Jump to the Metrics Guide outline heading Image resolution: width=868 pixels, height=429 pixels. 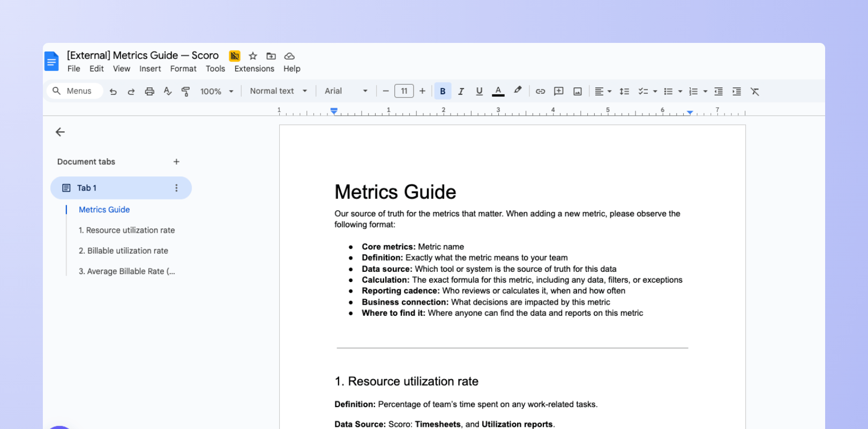104,210
